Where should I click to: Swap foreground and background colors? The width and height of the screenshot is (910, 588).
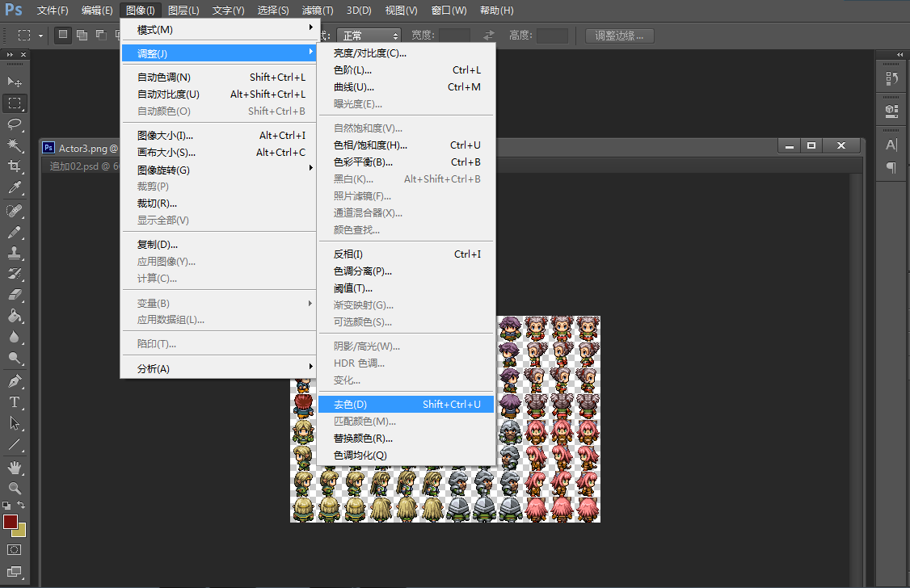pos(22,505)
